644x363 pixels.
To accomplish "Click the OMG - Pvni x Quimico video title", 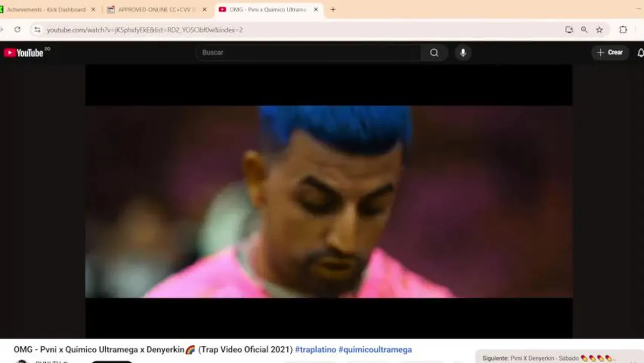I will tap(153, 349).
